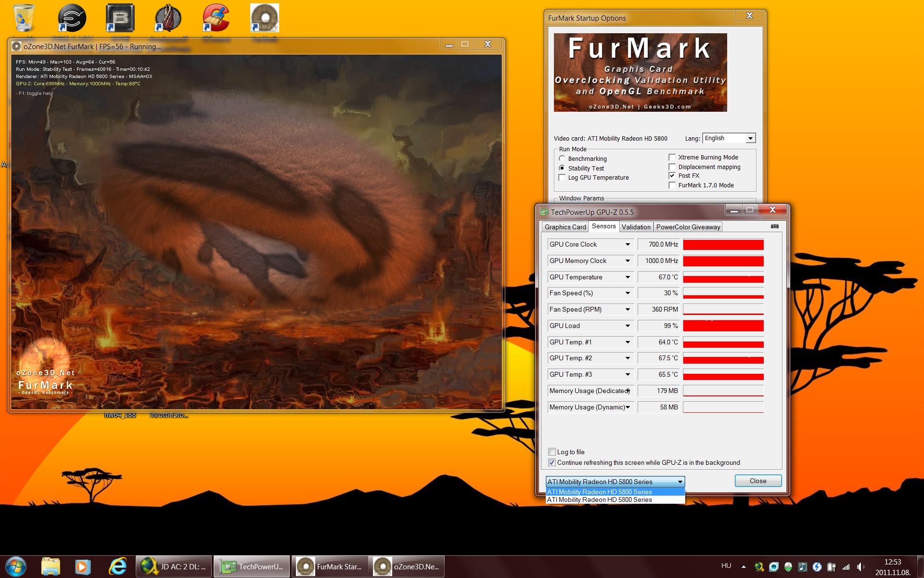Choose first highlighted ATI Mobility Radeon entry

[615, 492]
